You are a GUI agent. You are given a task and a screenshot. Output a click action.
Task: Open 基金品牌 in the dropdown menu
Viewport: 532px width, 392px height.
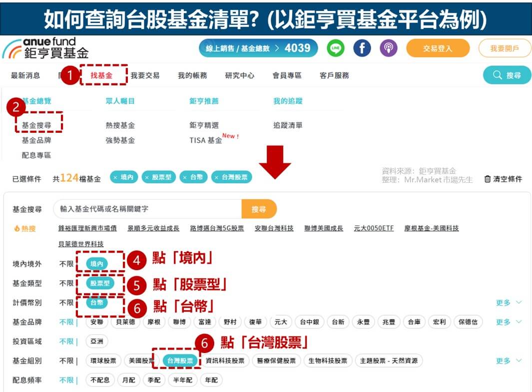click(x=36, y=140)
